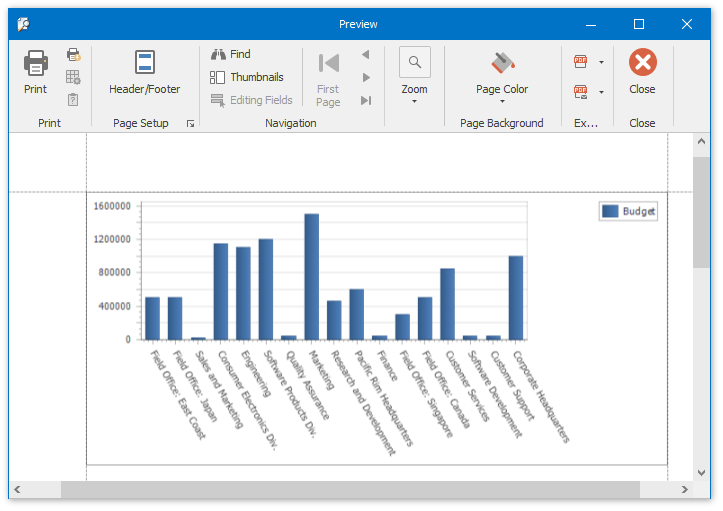Screen dimensions: 723x511
Task: Click the Export to PDF icon
Action: click(581, 62)
